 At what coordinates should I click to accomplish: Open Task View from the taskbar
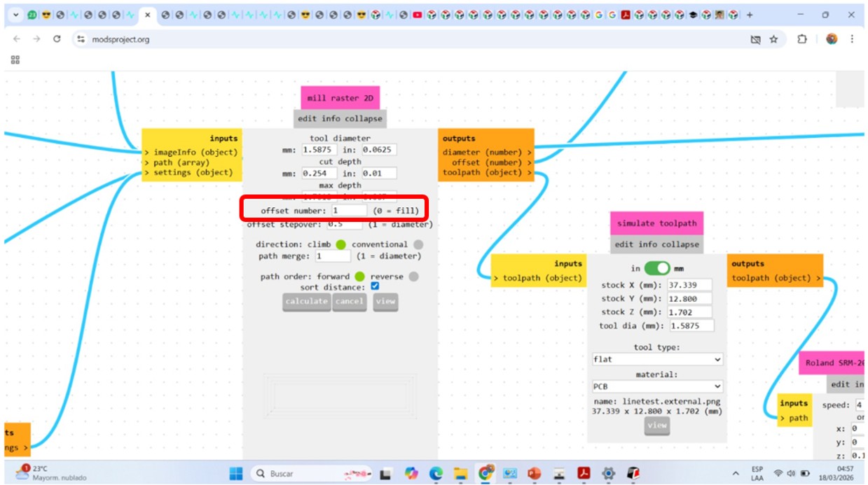pos(386,474)
